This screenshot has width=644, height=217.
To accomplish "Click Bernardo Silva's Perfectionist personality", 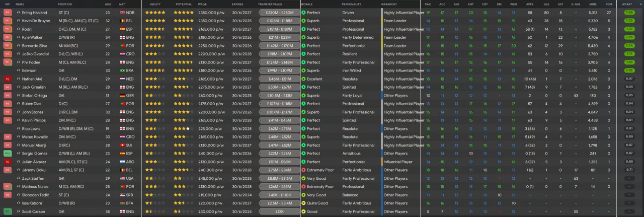I will pyautogui.click(x=353, y=46).
